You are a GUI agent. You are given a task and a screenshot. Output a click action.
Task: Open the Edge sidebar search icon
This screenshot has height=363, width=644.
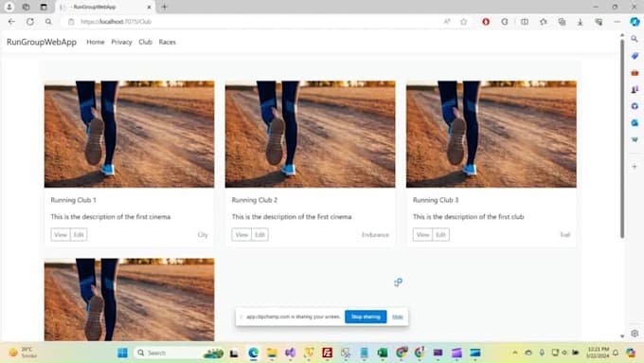tap(635, 39)
